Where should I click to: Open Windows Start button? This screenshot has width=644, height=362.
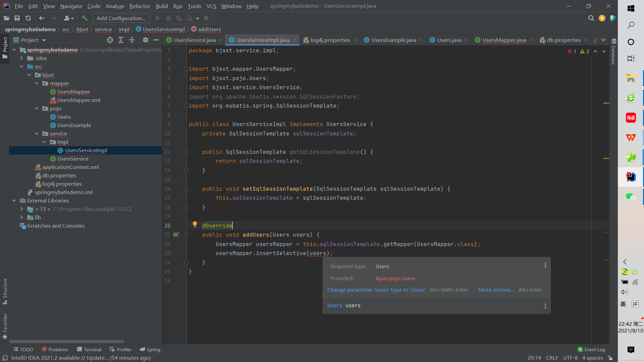click(x=631, y=8)
